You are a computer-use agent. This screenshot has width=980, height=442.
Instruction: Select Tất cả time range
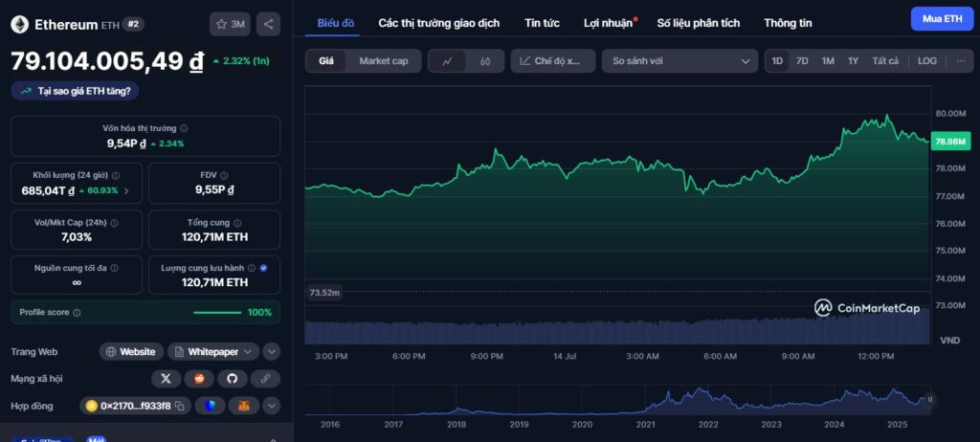885,60
